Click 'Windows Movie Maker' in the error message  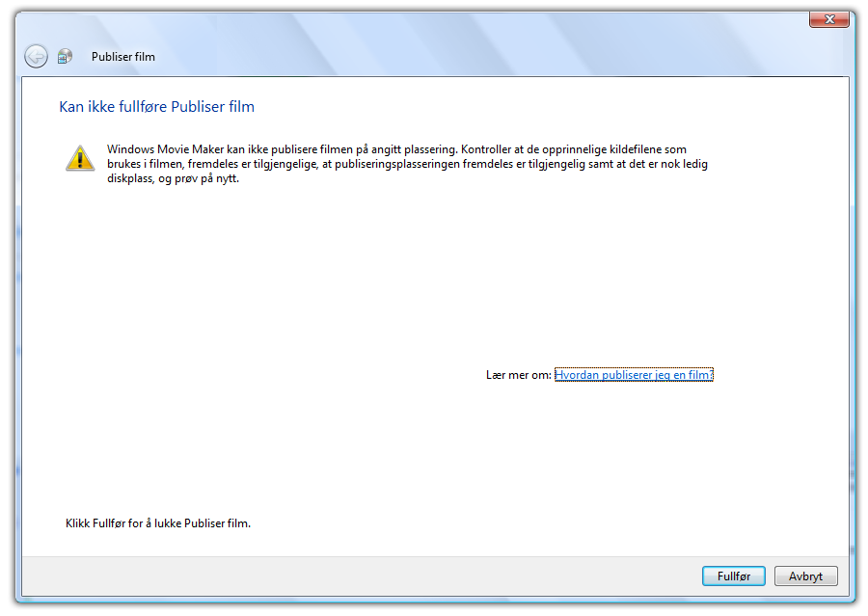[161, 150]
